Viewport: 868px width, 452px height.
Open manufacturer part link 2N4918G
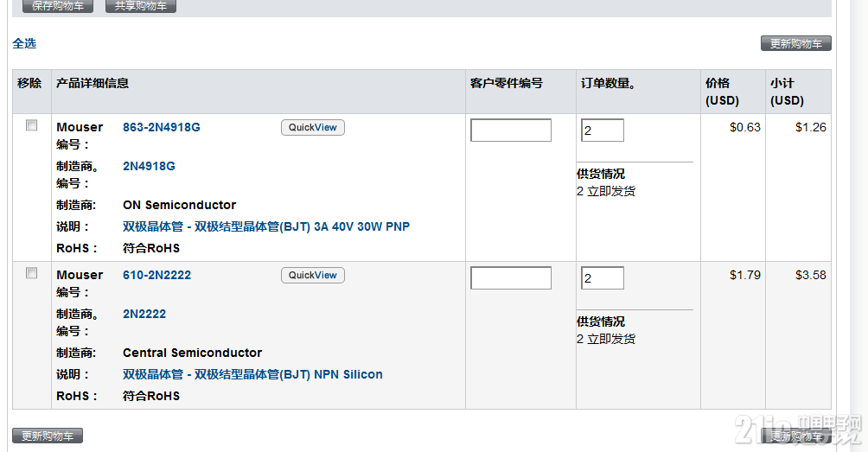click(x=149, y=166)
